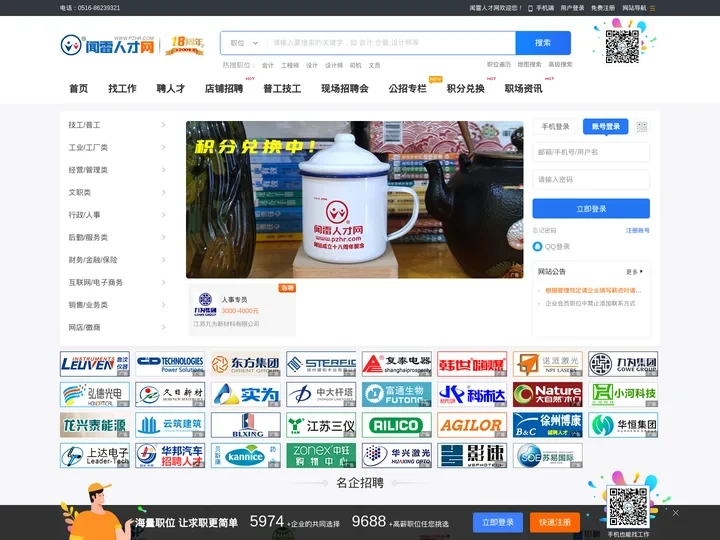The image size is (720, 540).
Task: Expand the 行政/人事 category
Action: (117, 215)
